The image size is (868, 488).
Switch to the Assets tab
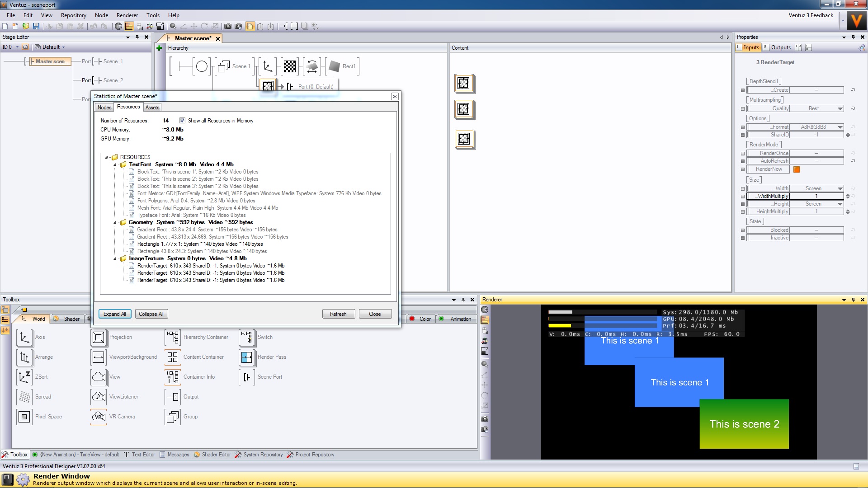(152, 108)
